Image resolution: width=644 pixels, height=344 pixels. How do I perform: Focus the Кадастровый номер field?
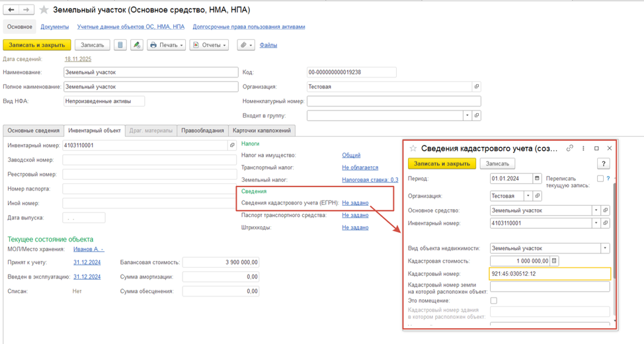550,274
